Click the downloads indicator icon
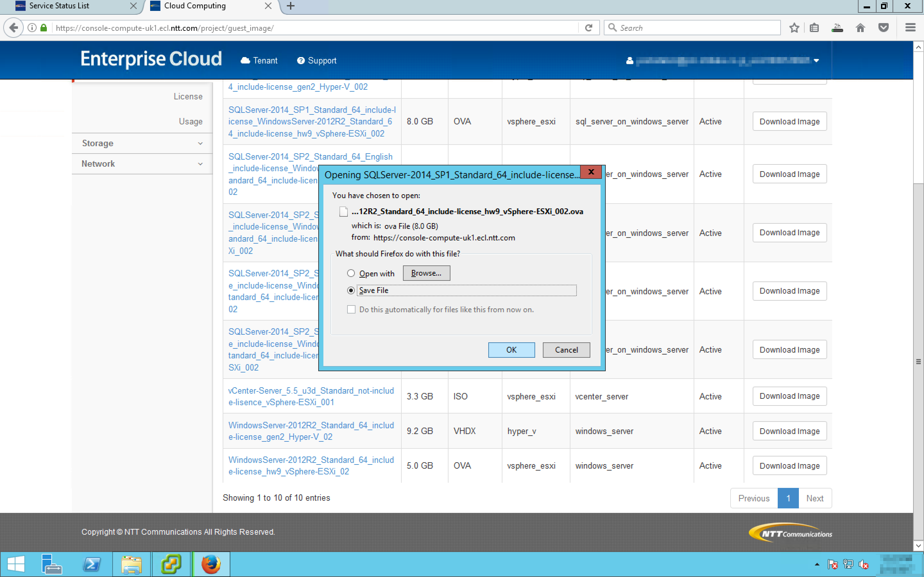The height and width of the screenshot is (577, 924). pyautogui.click(x=837, y=28)
